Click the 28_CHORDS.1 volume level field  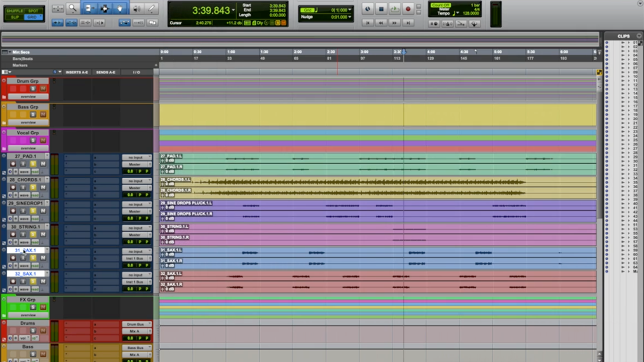130,195
